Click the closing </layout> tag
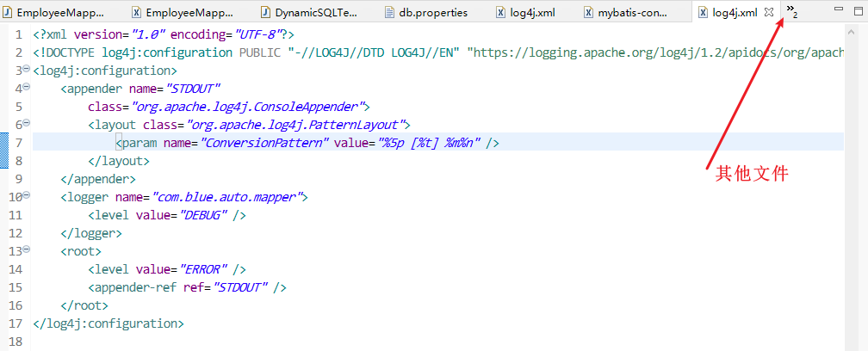868x351 pixels. click(x=119, y=161)
